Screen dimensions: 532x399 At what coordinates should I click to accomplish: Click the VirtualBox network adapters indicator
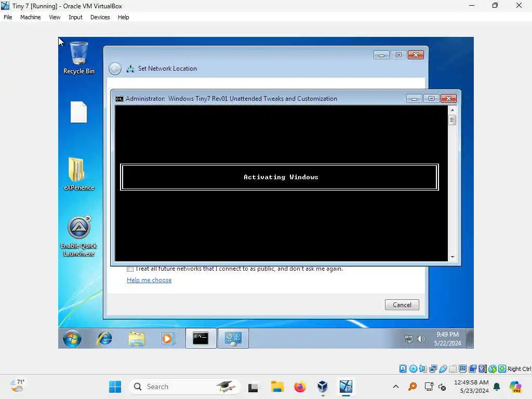point(433,369)
